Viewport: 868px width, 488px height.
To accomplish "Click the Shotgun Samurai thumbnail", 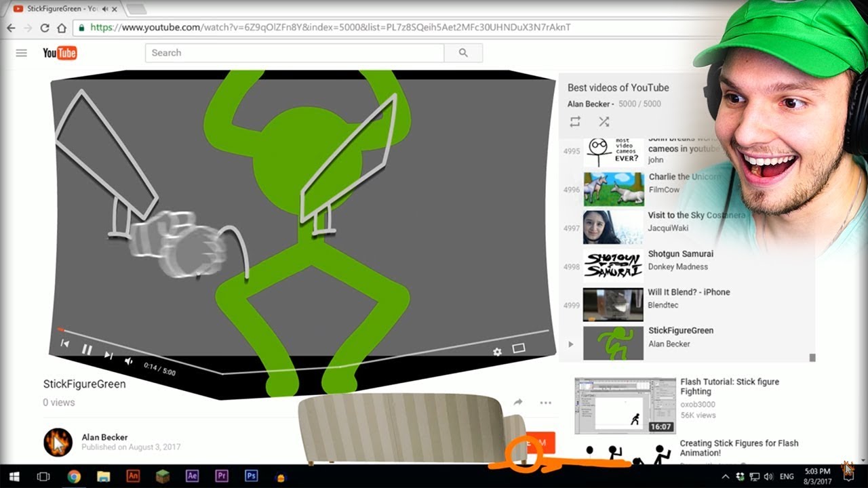I will point(613,266).
